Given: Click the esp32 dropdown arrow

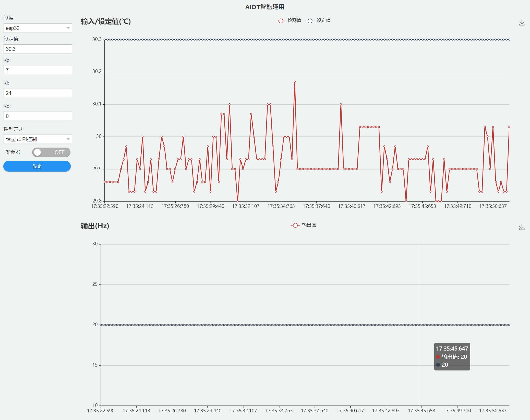Looking at the screenshot, I should [x=68, y=28].
